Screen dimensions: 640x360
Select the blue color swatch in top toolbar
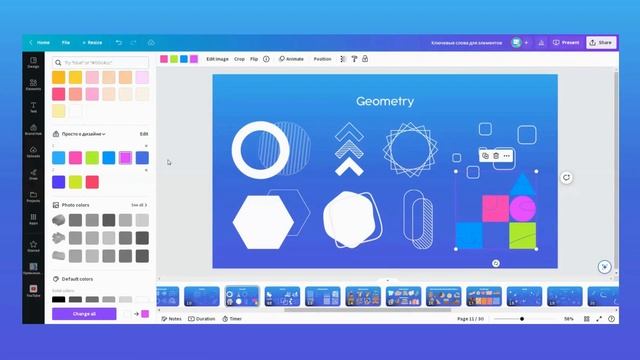[184, 59]
